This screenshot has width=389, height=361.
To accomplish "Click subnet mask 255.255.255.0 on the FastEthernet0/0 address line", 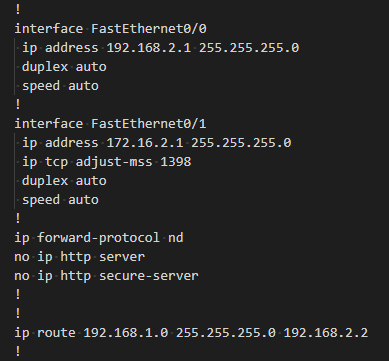I will [249, 48].
